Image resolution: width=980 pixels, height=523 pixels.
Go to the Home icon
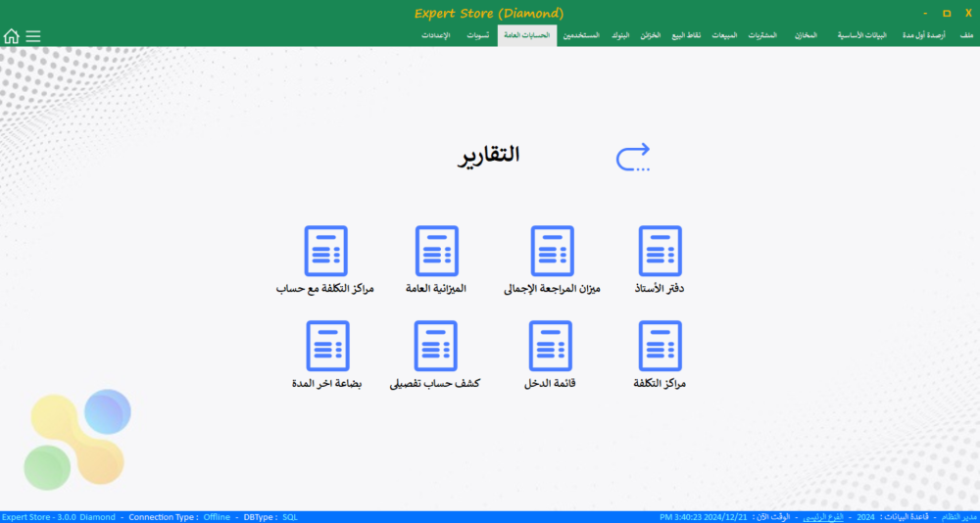click(x=12, y=36)
